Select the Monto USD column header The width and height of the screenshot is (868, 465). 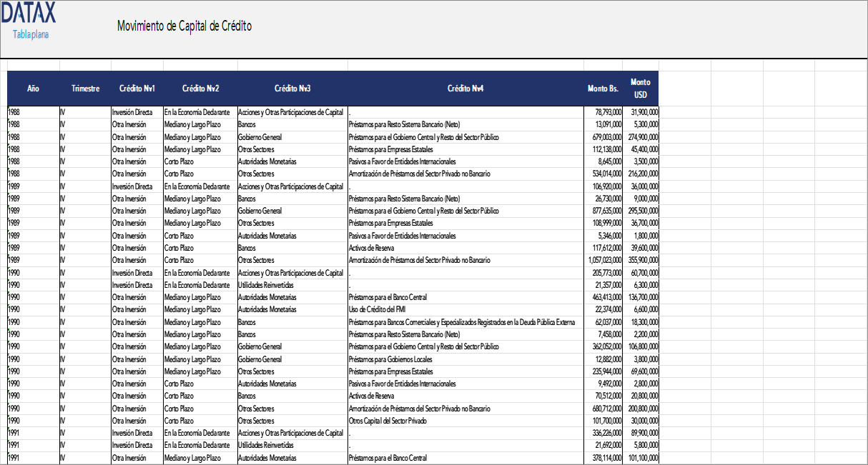(641, 89)
